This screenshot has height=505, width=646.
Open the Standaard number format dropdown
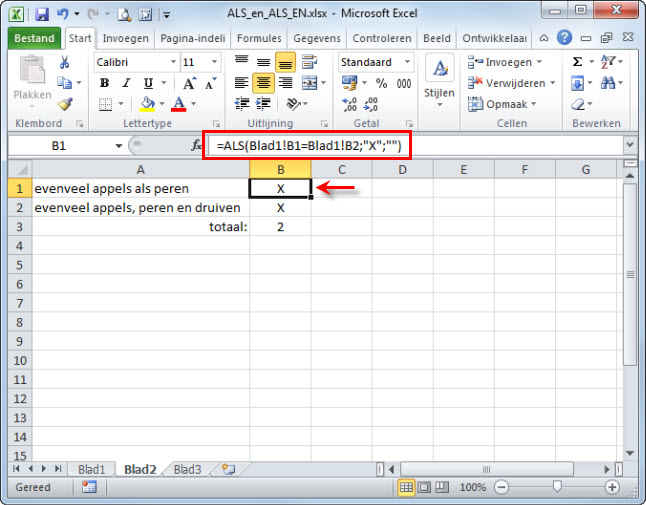coord(407,62)
